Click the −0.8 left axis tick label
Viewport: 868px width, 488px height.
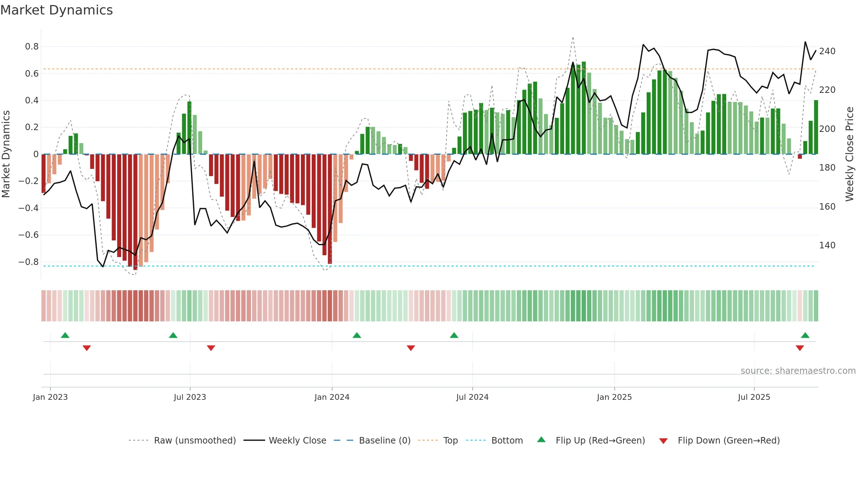click(x=29, y=262)
